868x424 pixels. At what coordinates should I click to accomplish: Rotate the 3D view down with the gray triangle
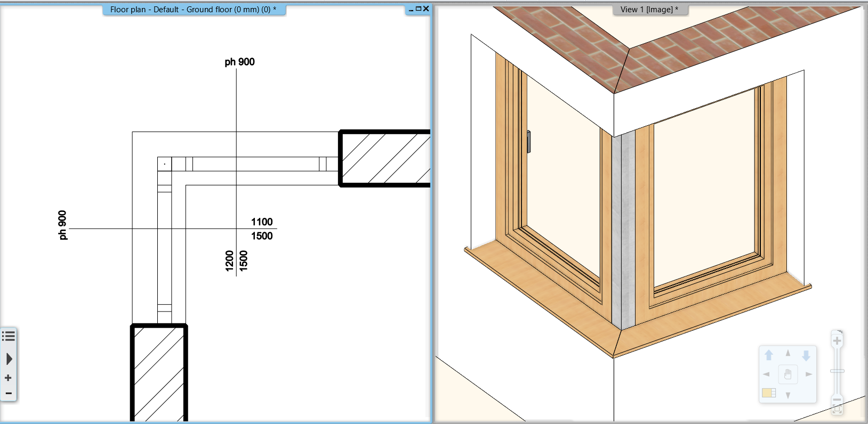788,395
